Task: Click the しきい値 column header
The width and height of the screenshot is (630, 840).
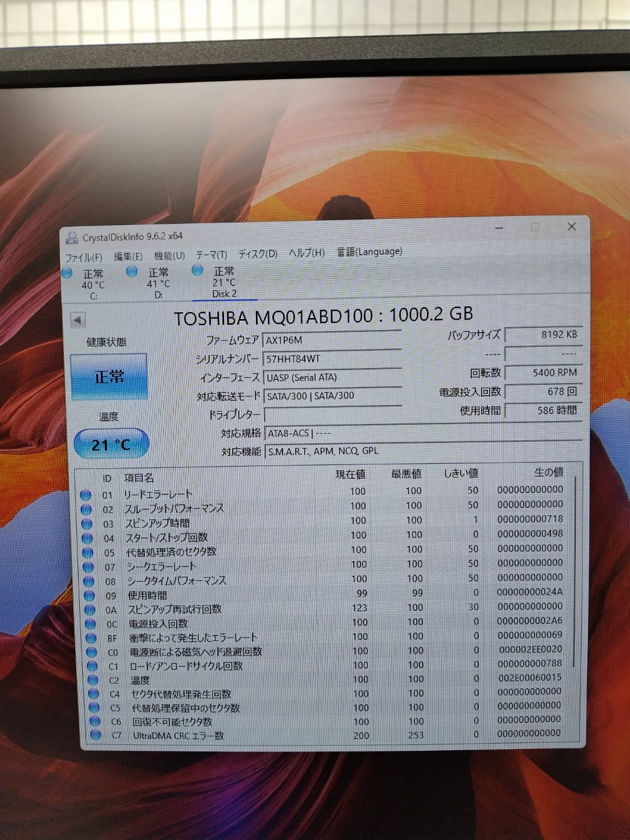Action: click(x=461, y=473)
